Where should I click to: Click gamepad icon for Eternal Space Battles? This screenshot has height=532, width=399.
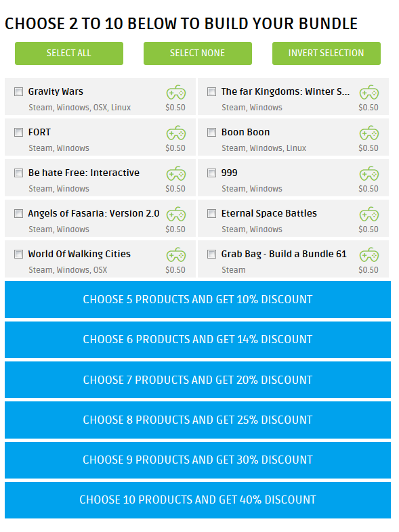pos(369,214)
